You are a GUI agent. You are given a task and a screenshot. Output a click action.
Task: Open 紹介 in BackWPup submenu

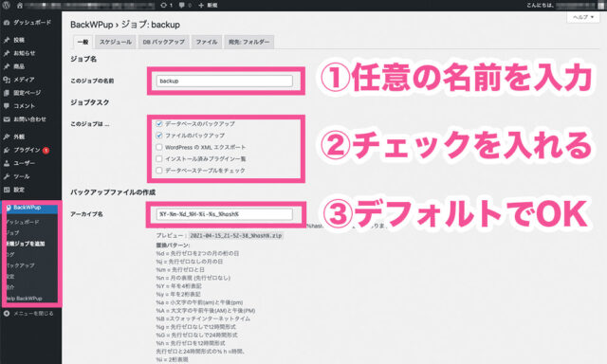[10, 287]
